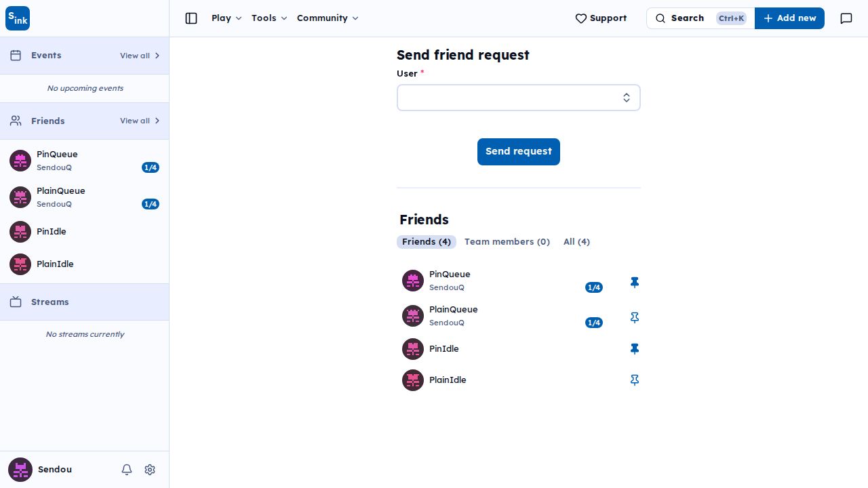Unpin PinQueue from friends
The image size is (868, 488).
point(635,283)
